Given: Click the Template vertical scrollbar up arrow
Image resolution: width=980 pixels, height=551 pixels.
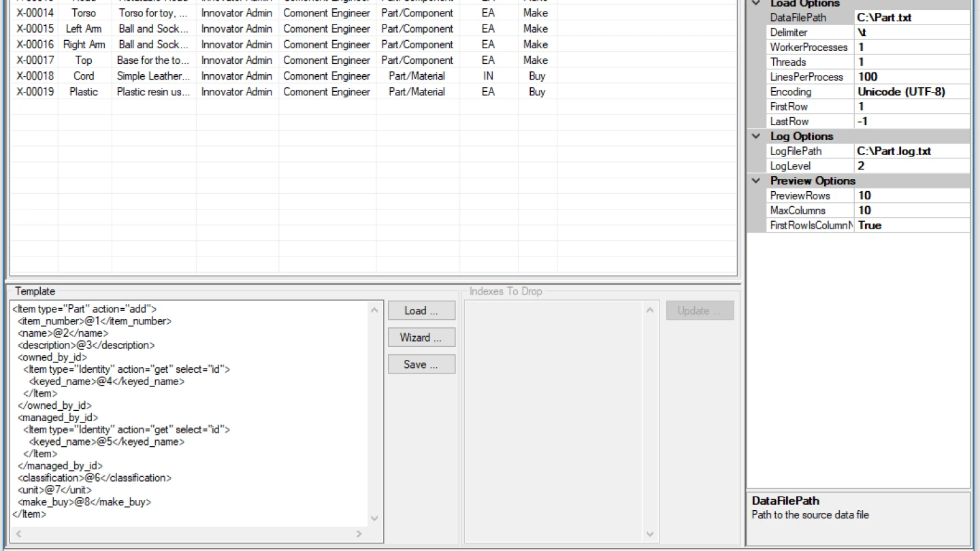Looking at the screenshot, I should click(375, 310).
